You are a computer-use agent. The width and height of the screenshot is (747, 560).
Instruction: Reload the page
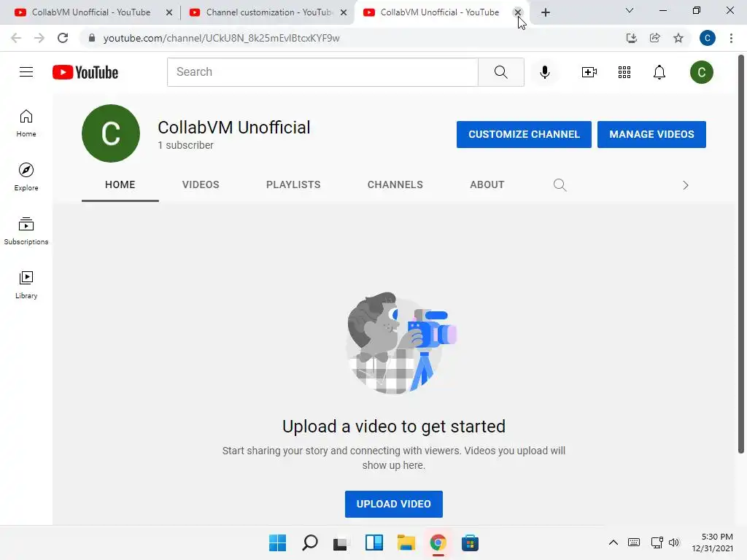coord(63,38)
